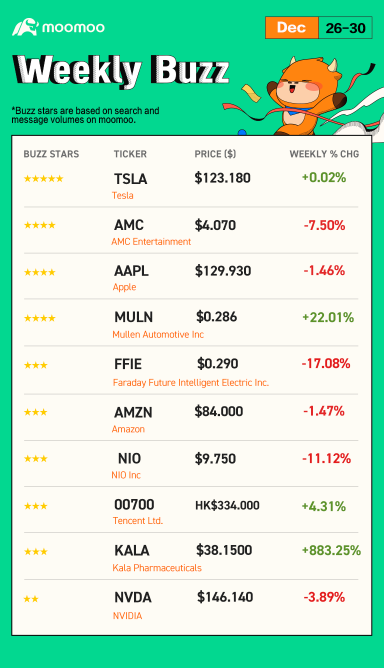Screen dimensions: 384x668
Task: Click the four-star rating beside AMC
Action: click(x=40, y=225)
